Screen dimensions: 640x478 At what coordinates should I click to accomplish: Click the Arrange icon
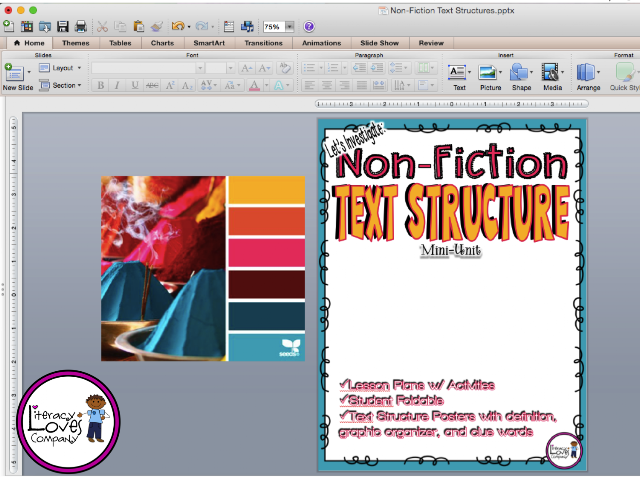click(x=588, y=77)
